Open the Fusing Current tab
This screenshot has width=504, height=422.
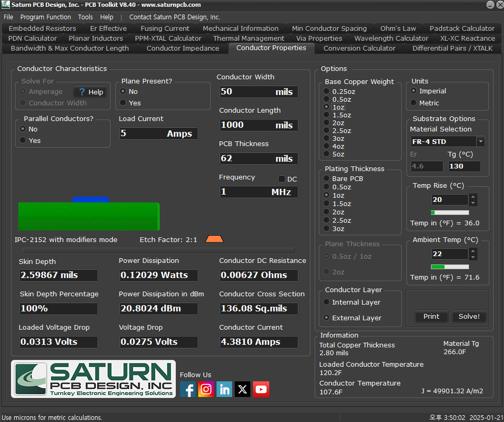tap(165, 28)
